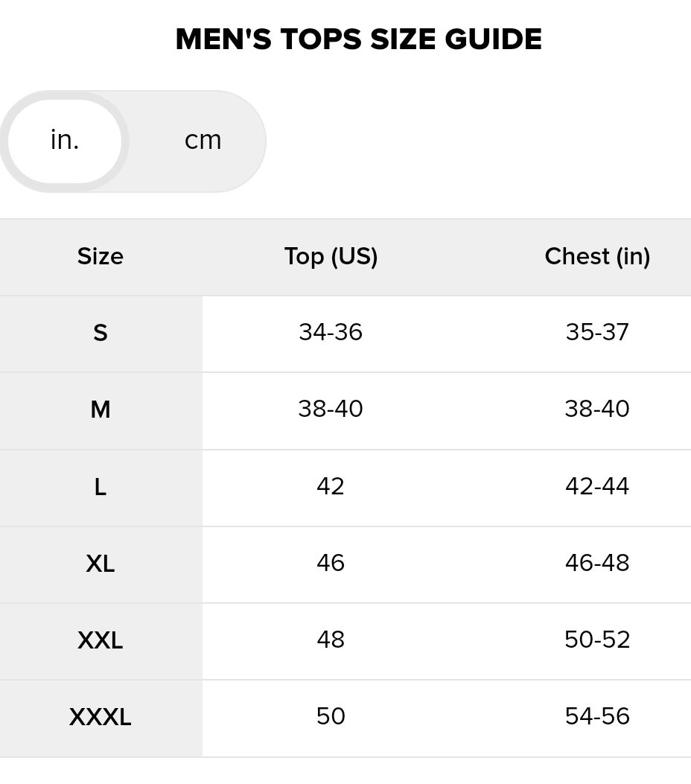Click the 34-36 top size cell
The width and height of the screenshot is (691, 784).
(331, 333)
